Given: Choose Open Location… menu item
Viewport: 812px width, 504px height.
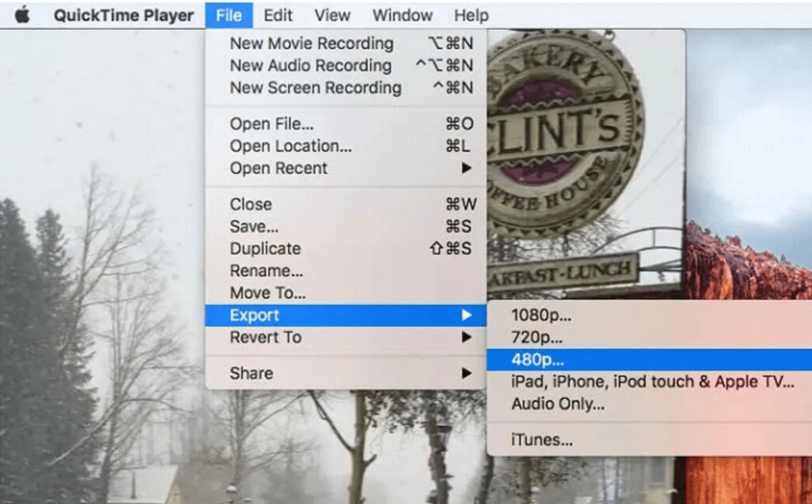Looking at the screenshot, I should coord(346,146).
